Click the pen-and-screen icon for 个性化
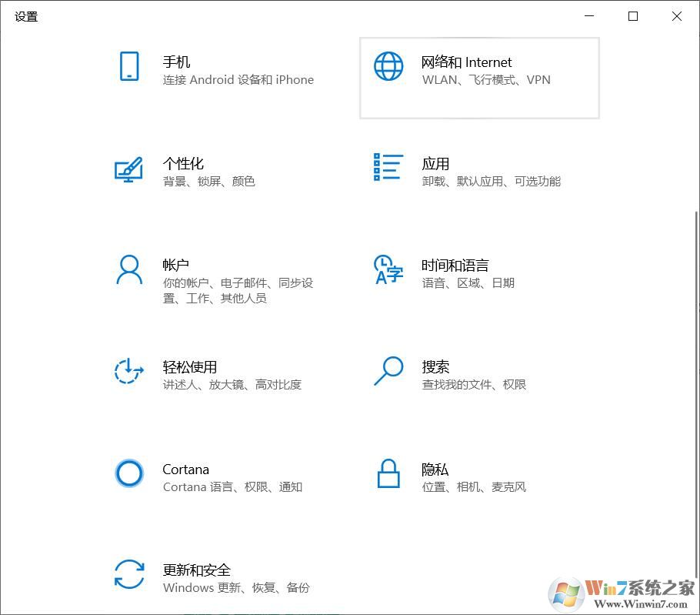The height and width of the screenshot is (615, 700). pos(128,170)
